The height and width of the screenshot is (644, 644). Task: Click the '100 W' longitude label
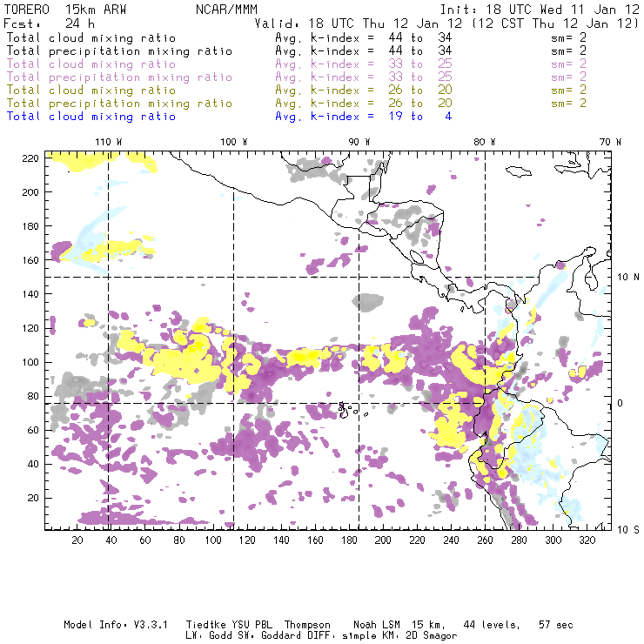click(234, 142)
